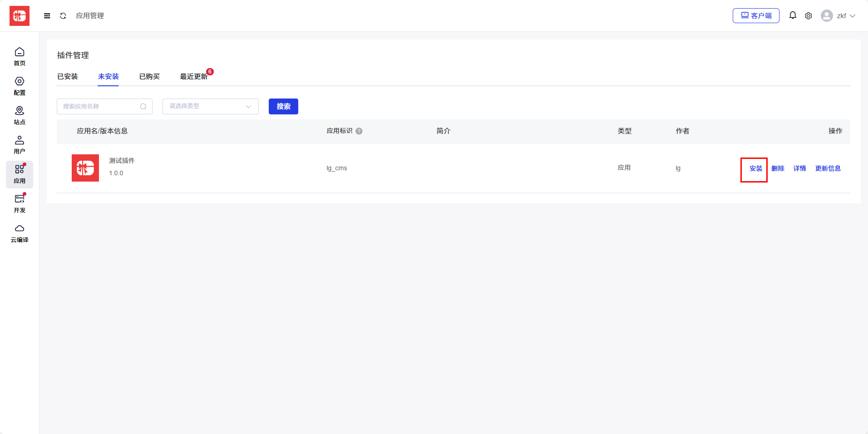The image size is (868, 434).
Task: Expand the 请选择类型 dropdown
Action: (210, 106)
